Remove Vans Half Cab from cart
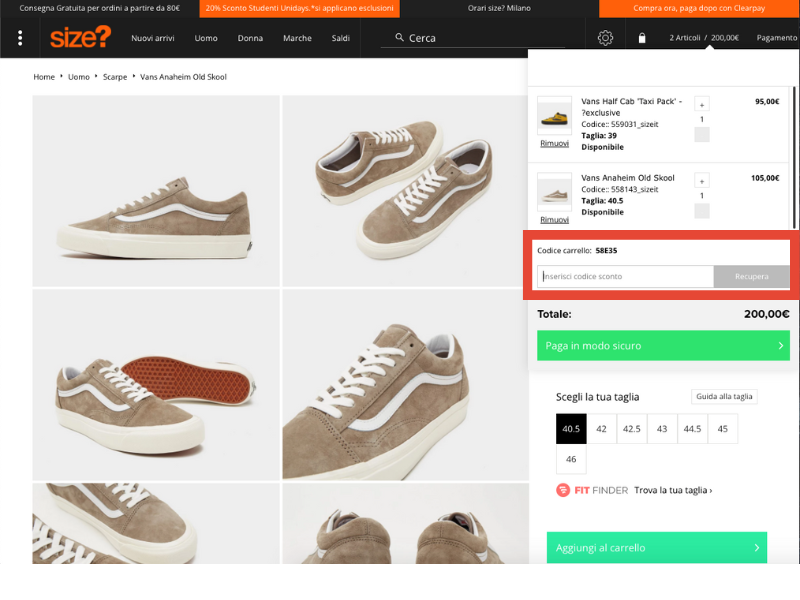 click(554, 143)
